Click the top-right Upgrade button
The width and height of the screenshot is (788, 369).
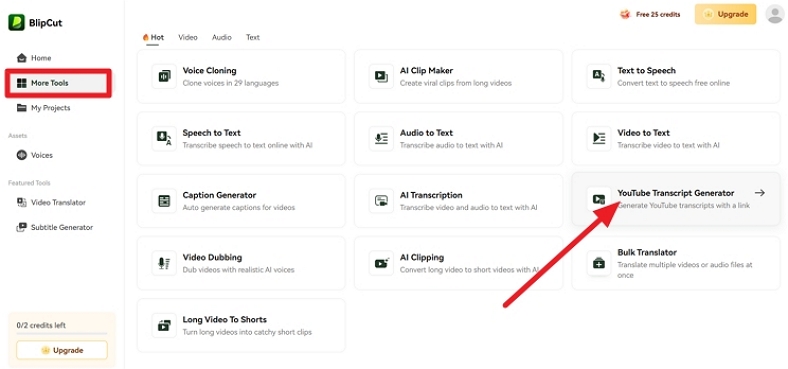tap(725, 14)
